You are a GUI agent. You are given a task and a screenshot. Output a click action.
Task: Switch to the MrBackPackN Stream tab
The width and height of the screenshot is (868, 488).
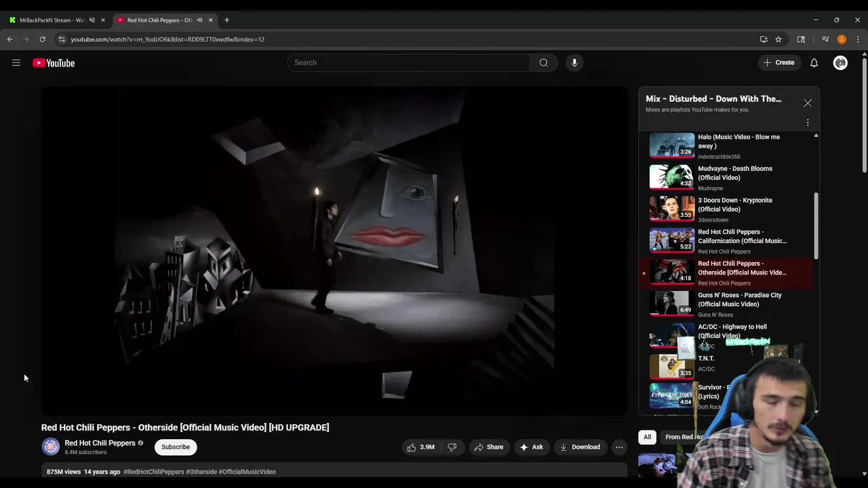pyautogui.click(x=52, y=20)
